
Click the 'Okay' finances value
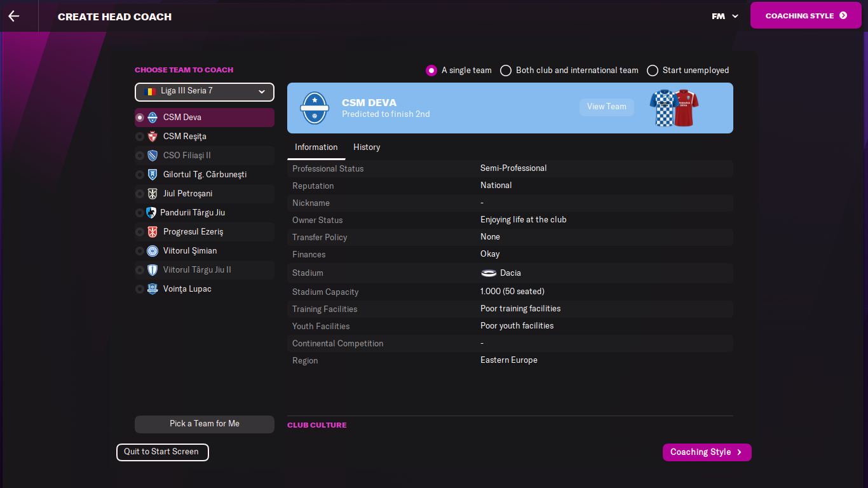coord(490,254)
